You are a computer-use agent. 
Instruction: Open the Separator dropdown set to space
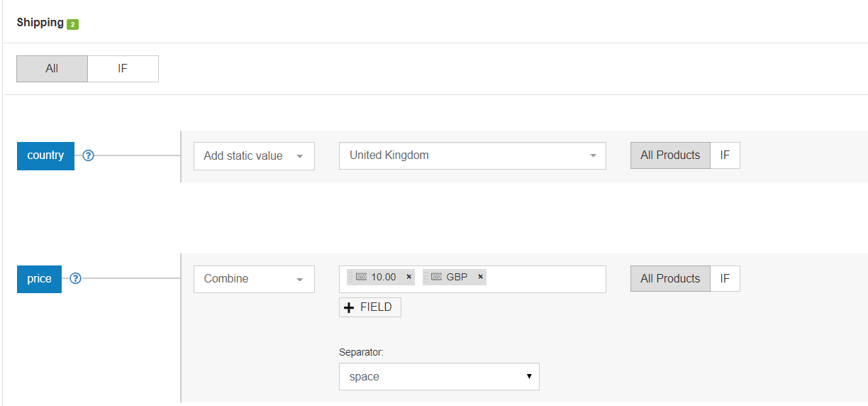pos(439,376)
